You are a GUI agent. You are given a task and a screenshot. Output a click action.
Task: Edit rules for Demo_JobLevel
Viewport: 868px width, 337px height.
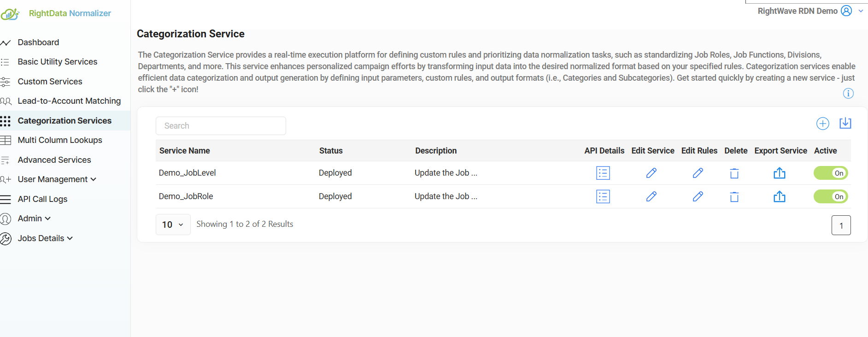(x=698, y=173)
